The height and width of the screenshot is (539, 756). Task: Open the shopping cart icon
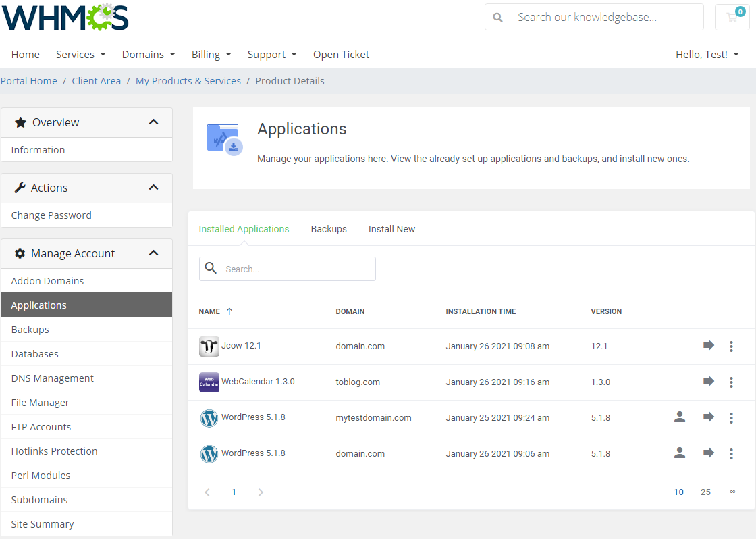pyautogui.click(x=732, y=18)
